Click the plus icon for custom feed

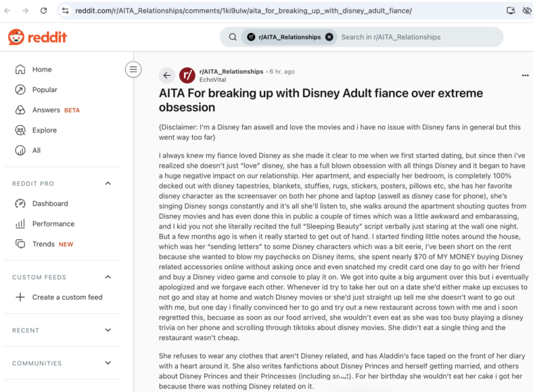(20, 297)
